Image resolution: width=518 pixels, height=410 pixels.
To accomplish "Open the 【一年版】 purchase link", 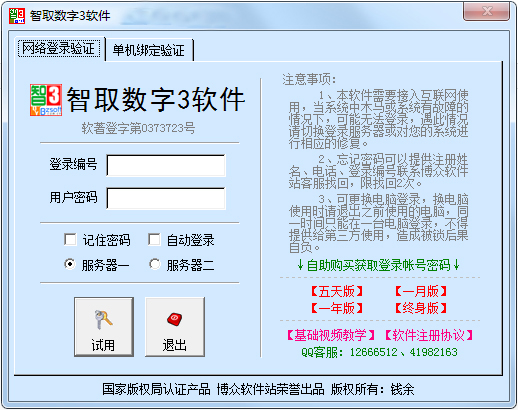I will (337, 308).
